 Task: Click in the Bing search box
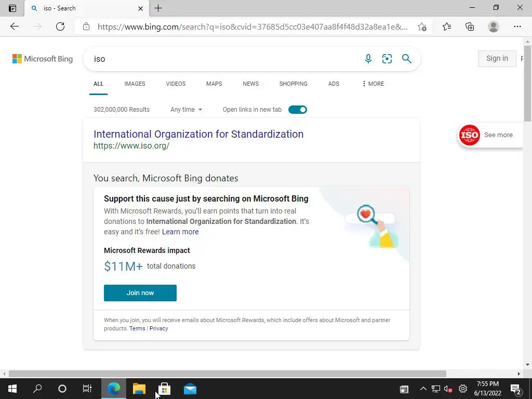(x=224, y=59)
